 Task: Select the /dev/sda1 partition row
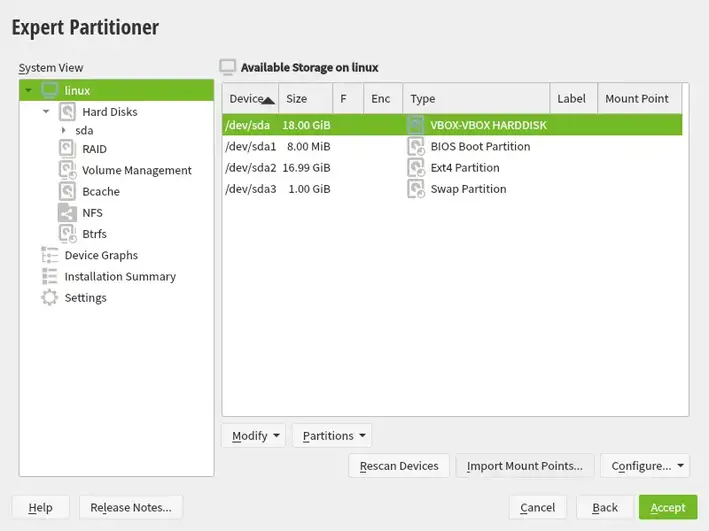click(x=452, y=147)
